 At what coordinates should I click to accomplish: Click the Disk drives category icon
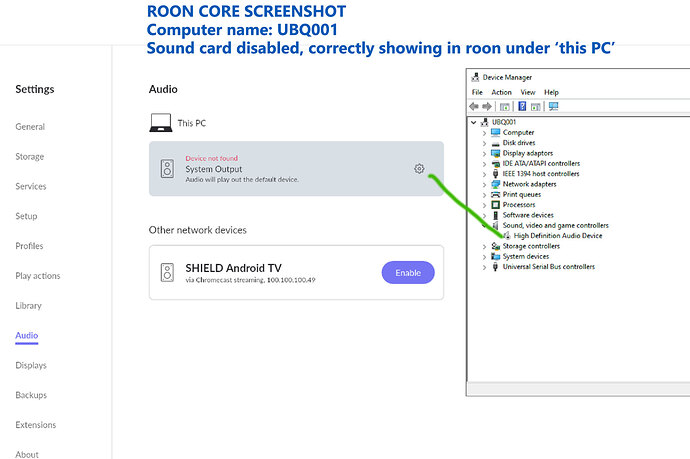pos(495,143)
